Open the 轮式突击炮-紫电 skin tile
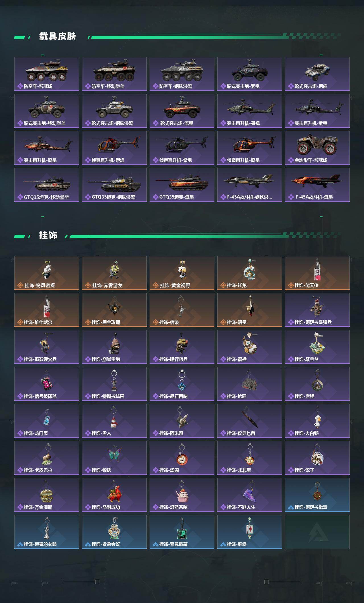 coord(250,74)
